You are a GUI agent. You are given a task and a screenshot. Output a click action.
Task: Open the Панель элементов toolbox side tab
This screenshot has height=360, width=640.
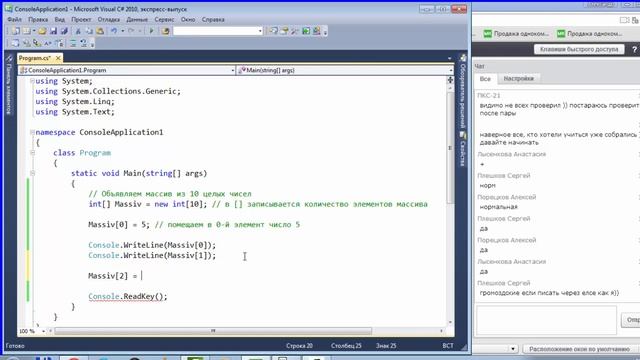[x=9, y=85]
